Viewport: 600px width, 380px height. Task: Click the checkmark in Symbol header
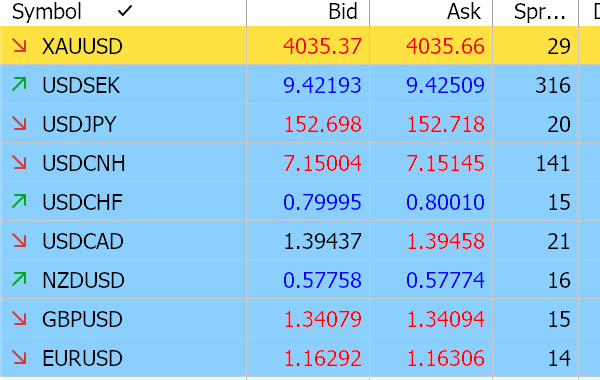coord(125,11)
